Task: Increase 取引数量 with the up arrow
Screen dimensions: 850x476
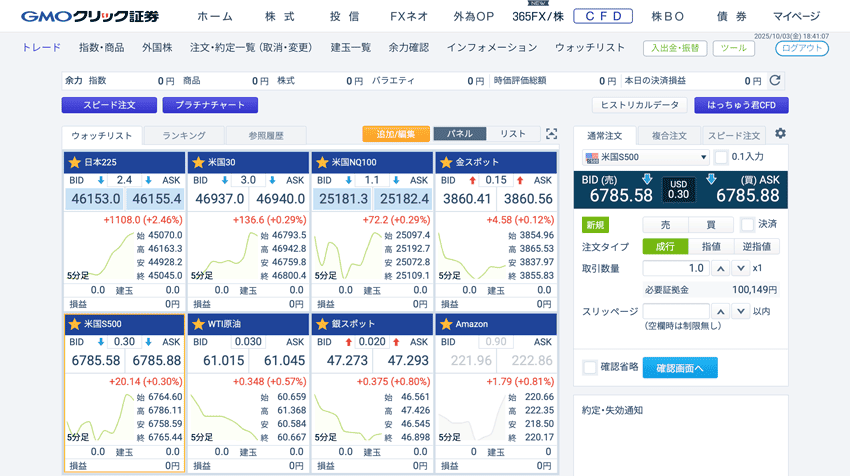Action: click(720, 268)
